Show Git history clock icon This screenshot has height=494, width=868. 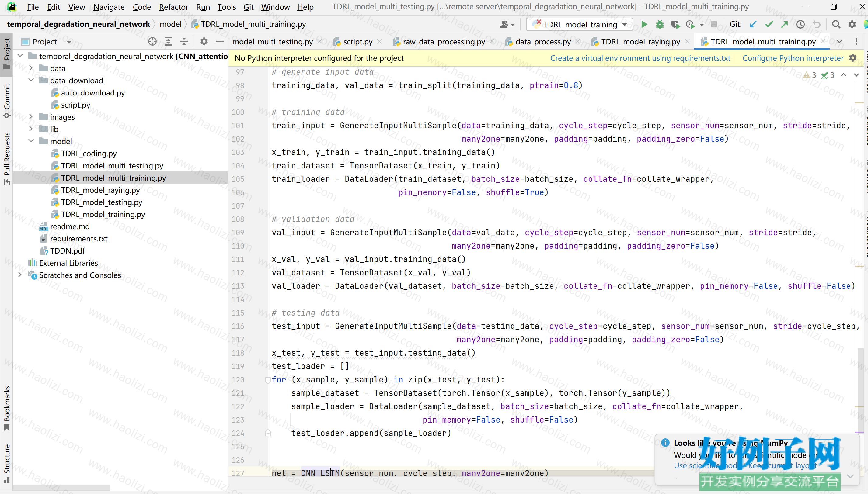(x=800, y=24)
